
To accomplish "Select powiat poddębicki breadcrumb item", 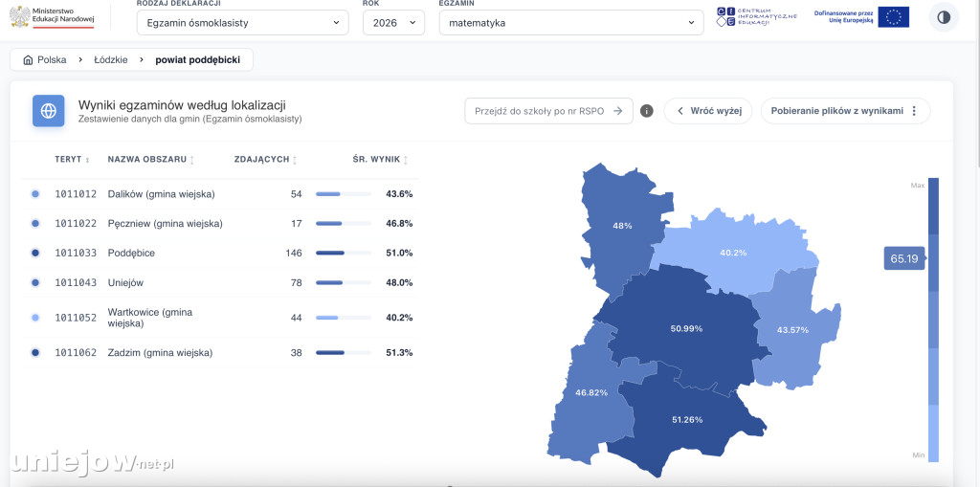I will pyautogui.click(x=197, y=60).
